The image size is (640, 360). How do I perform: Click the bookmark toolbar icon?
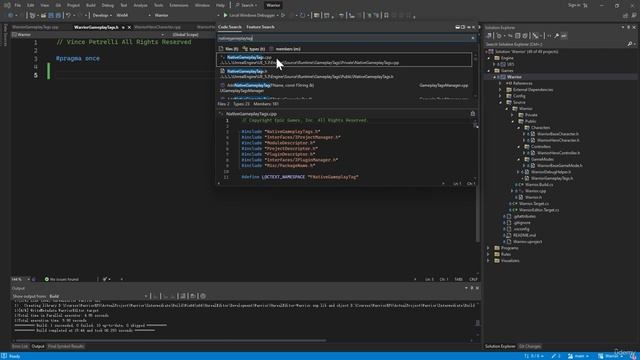pos(386,15)
